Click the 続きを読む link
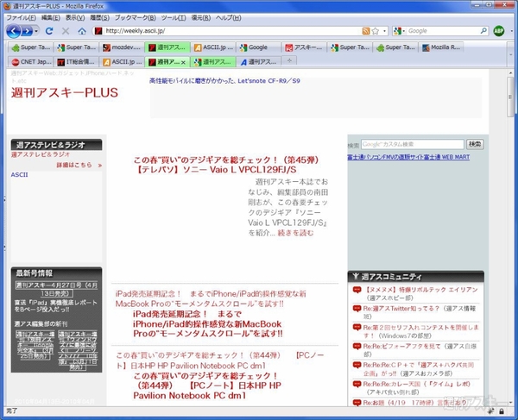 point(295,233)
